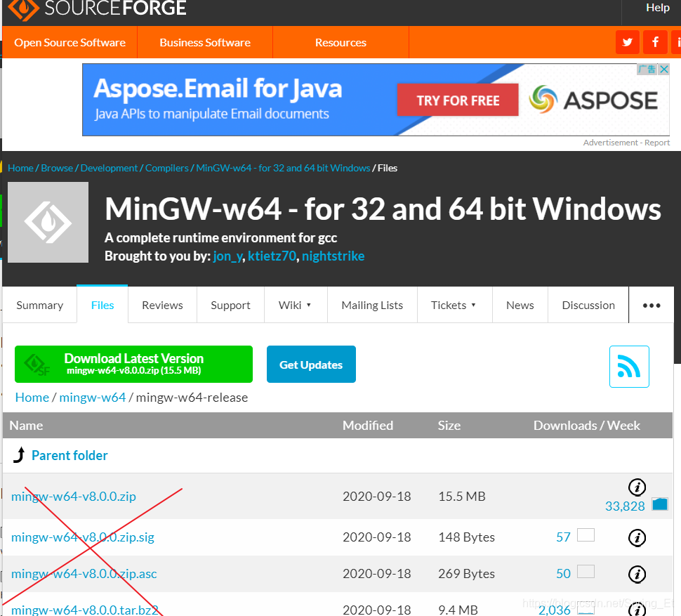Viewport: 681px width, 616px height.
Task: Go to the Mailing Lists tab
Action: click(x=372, y=306)
